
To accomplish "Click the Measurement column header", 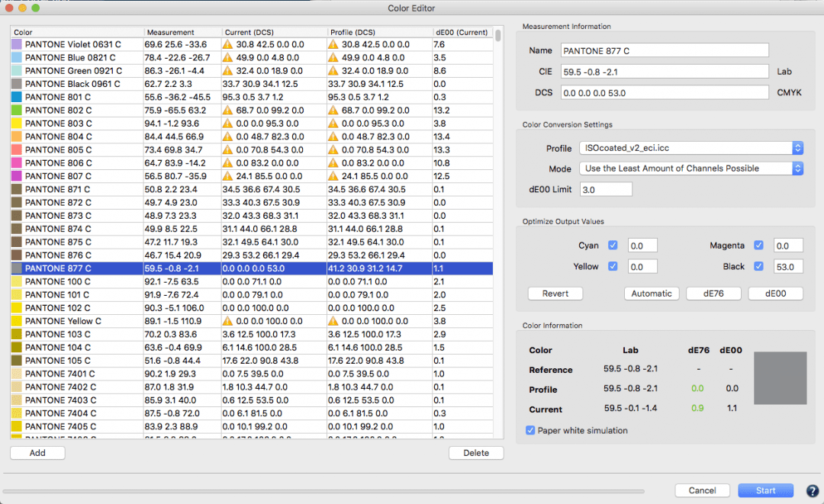I will coord(182,33).
